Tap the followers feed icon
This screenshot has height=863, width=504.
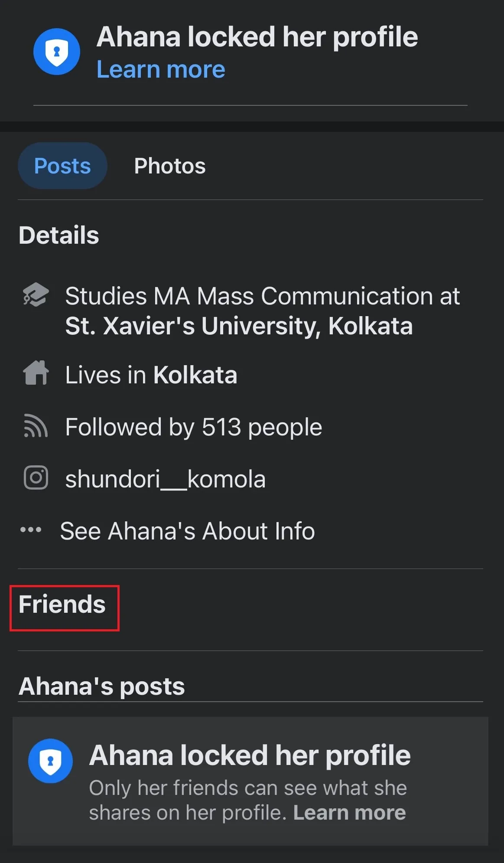[36, 426]
